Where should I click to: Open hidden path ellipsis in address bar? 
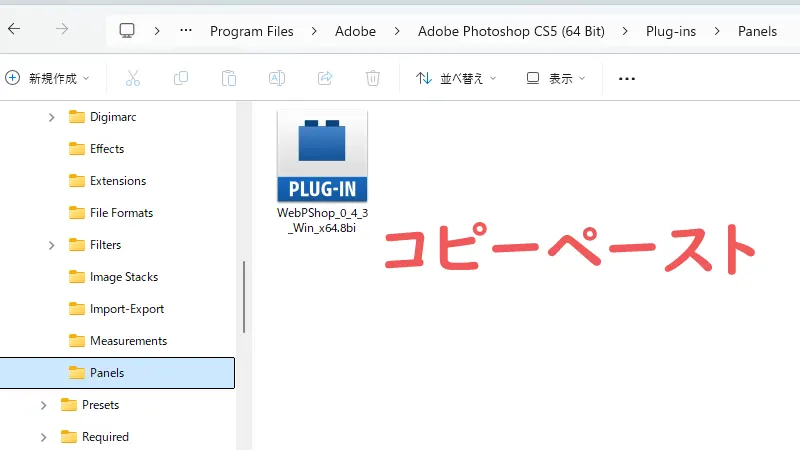186,31
